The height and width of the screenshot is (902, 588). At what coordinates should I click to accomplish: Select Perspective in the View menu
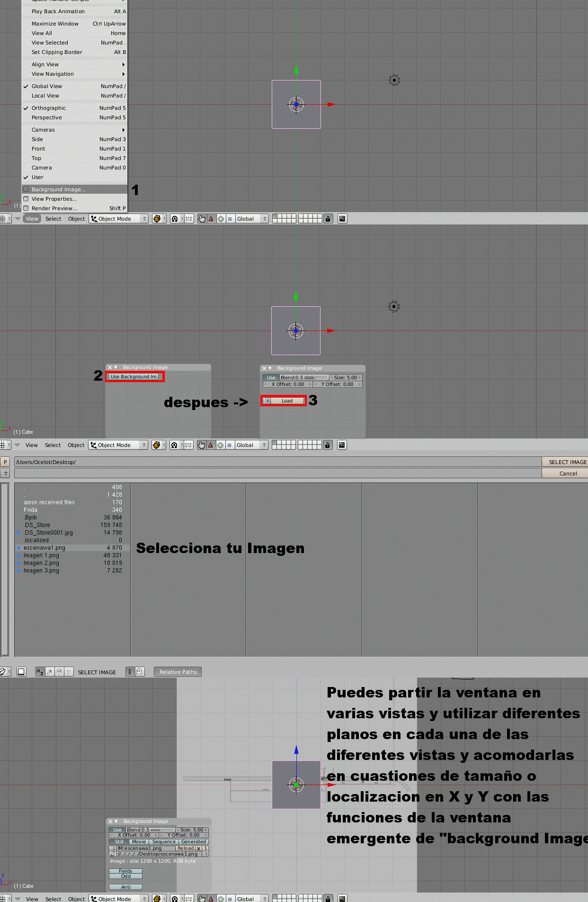(x=74, y=117)
